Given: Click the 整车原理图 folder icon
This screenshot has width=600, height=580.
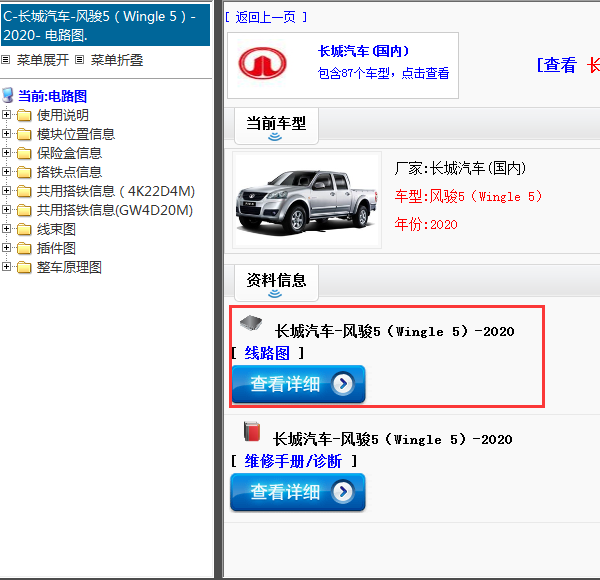Looking at the screenshot, I should 24,267.
